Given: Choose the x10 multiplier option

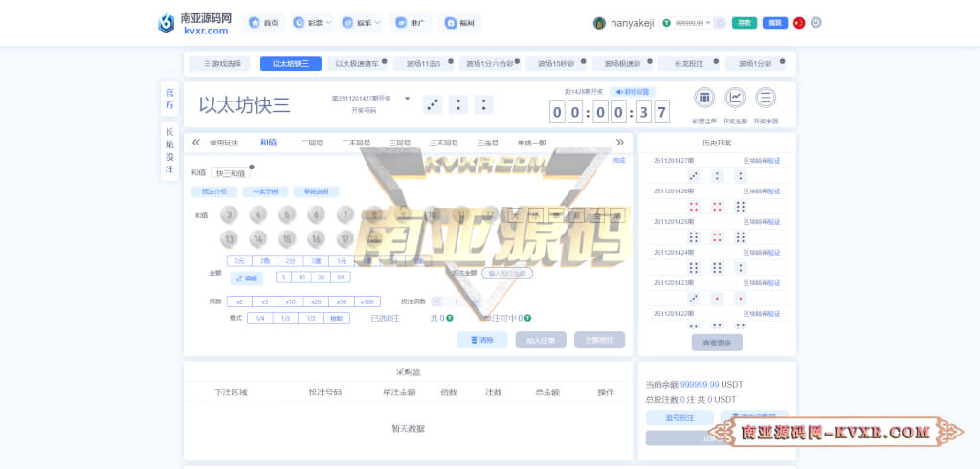Looking at the screenshot, I should [290, 301].
